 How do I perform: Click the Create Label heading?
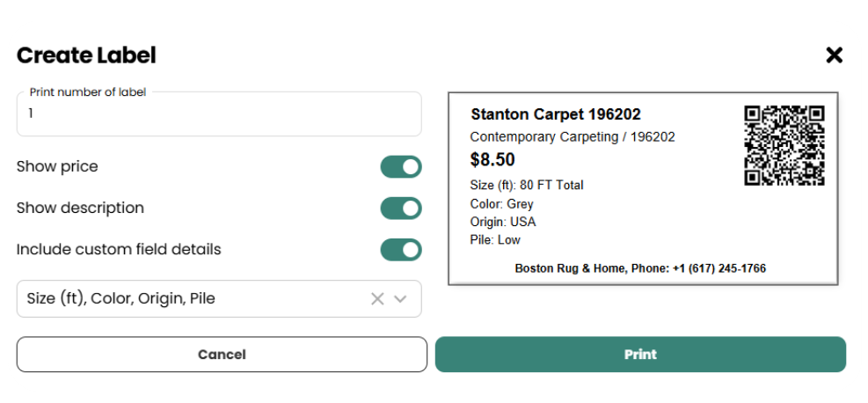click(86, 55)
